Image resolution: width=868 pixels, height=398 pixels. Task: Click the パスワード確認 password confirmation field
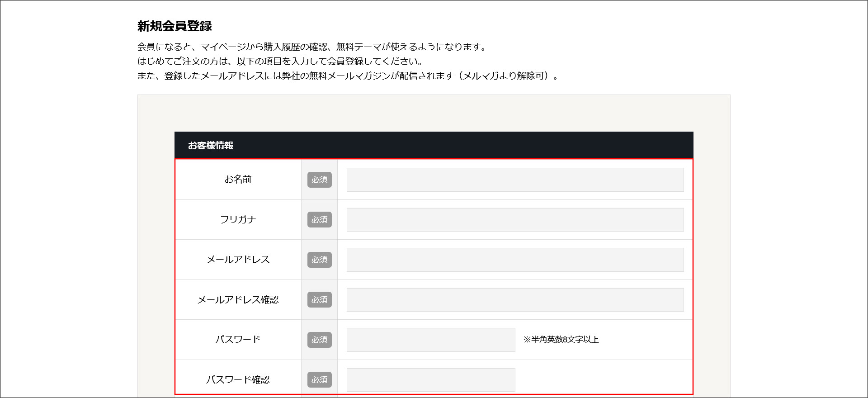pos(430,379)
